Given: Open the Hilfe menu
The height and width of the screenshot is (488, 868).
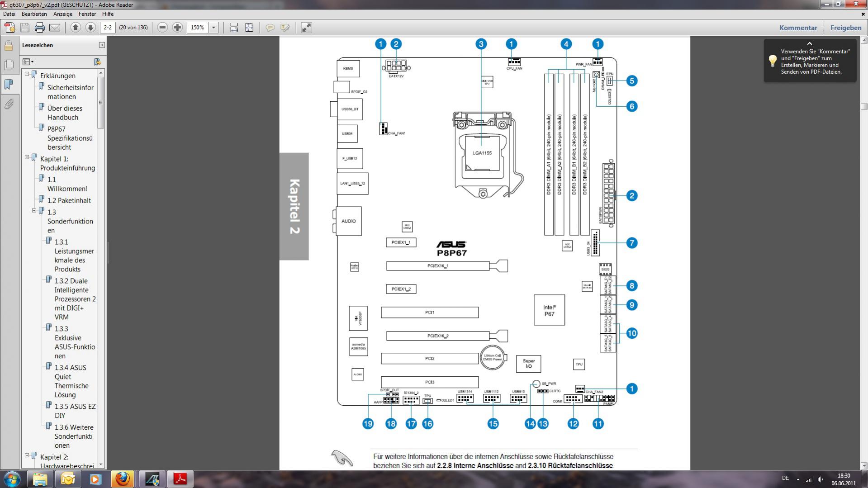Looking at the screenshot, I should pos(108,14).
